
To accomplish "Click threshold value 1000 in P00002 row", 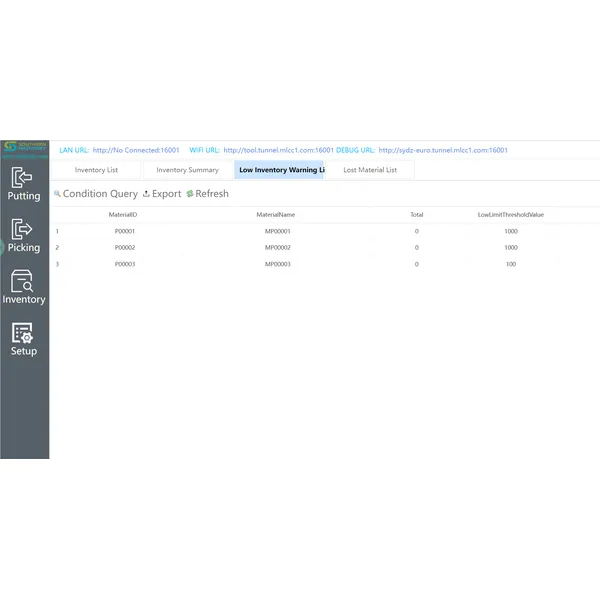I will pyautogui.click(x=511, y=248).
